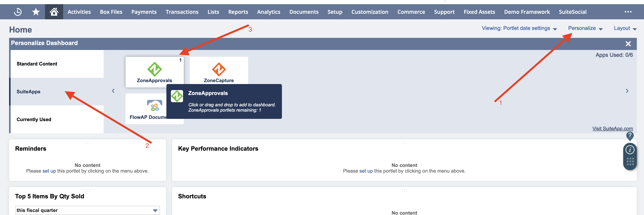Page SuiteApps carousel to the left

click(x=113, y=91)
